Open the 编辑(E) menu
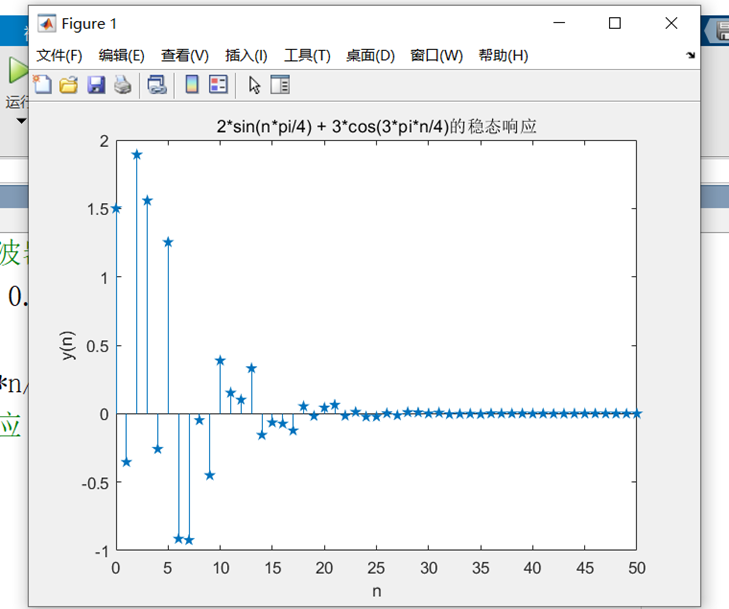 (122, 56)
